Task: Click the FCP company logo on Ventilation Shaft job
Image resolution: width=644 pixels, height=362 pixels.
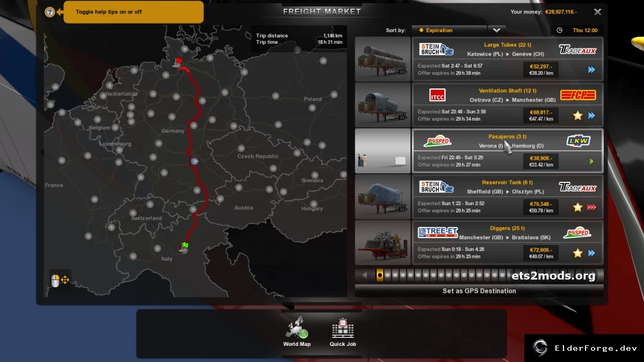Action: (578, 95)
